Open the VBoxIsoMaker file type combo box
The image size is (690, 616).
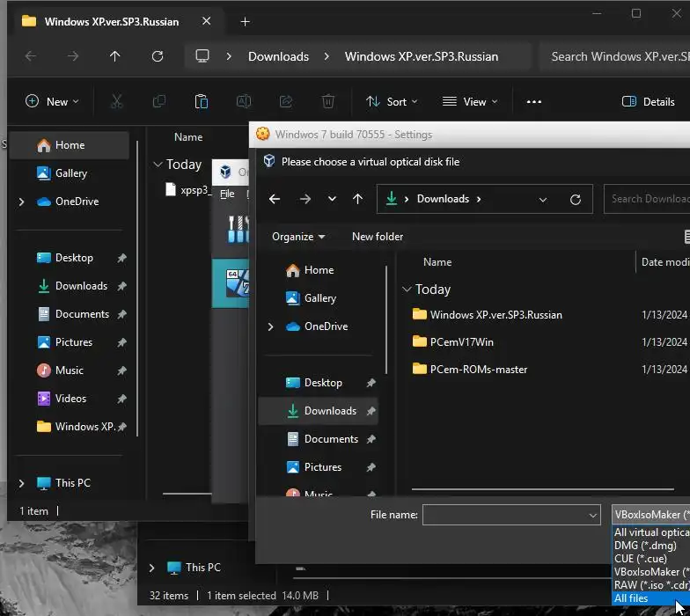click(651, 515)
